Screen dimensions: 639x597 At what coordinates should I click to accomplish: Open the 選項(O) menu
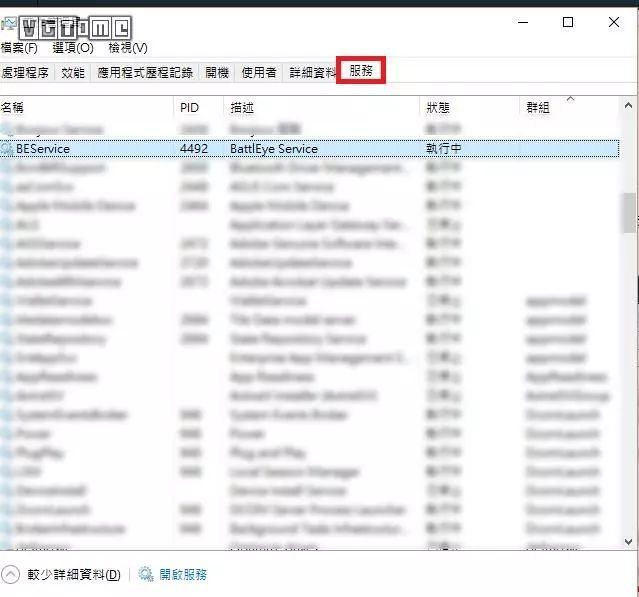73,48
